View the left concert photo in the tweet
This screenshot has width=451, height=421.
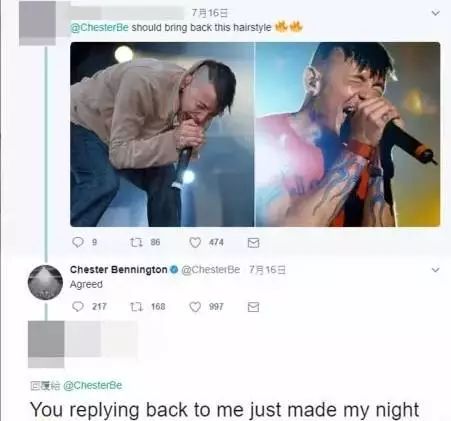tap(162, 134)
